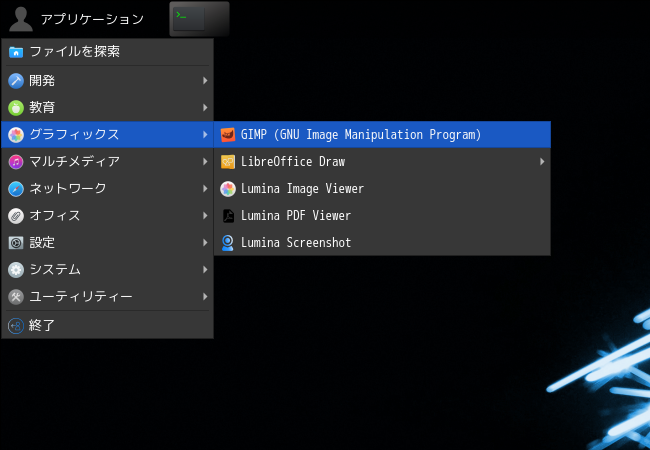
Task: Expand the 設定 submenu arrow
Action: click(205, 242)
